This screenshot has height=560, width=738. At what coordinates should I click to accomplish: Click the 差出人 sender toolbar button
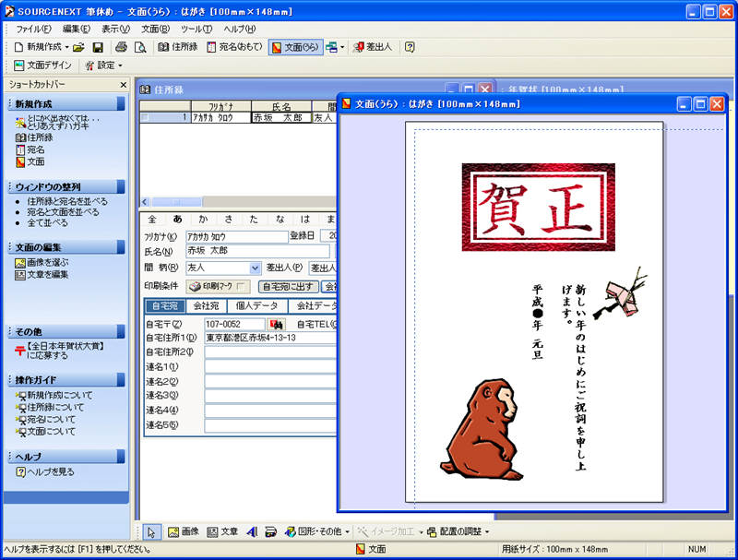tap(373, 46)
